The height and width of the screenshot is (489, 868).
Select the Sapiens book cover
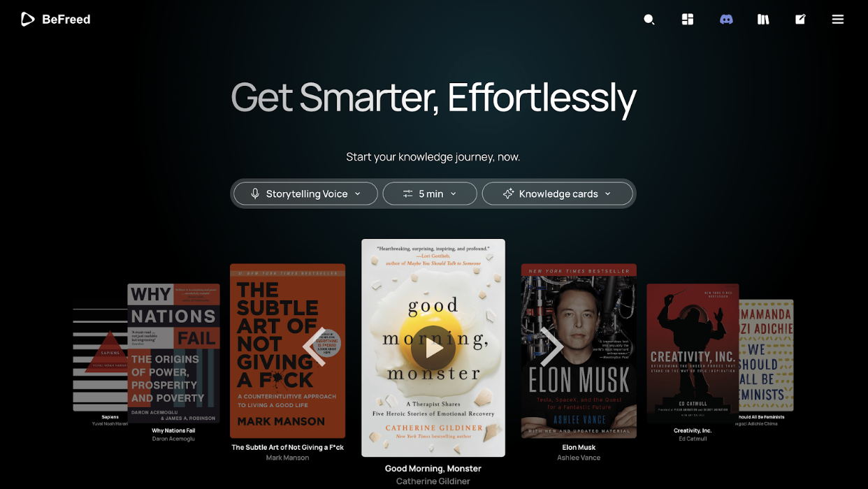coord(100,359)
